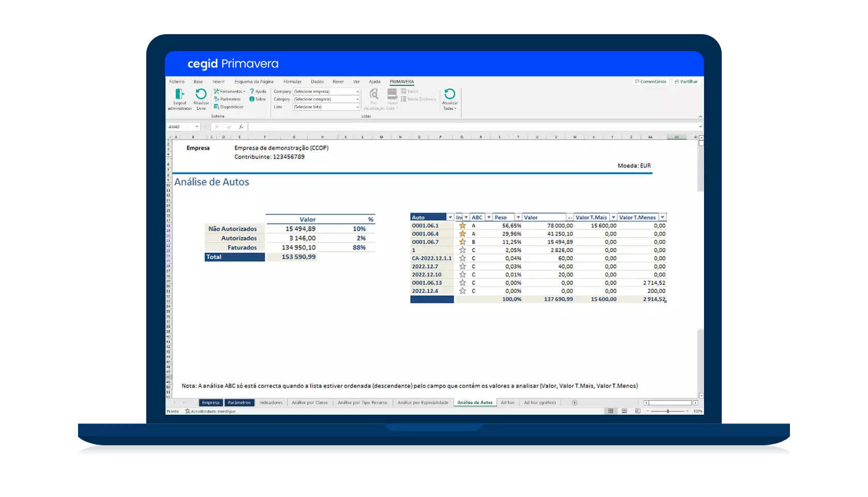The width and height of the screenshot is (868, 497).
Task: Open the Indicadores sheet tab
Action: click(271, 403)
